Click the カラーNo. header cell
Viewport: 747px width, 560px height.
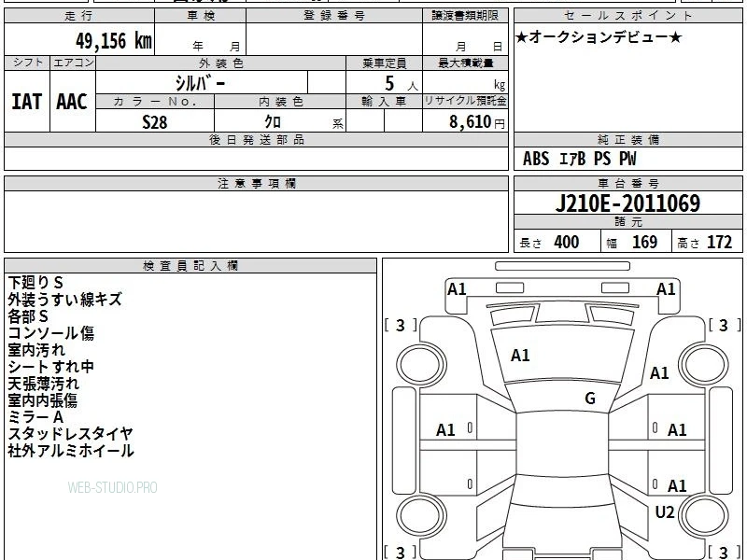(x=155, y=102)
